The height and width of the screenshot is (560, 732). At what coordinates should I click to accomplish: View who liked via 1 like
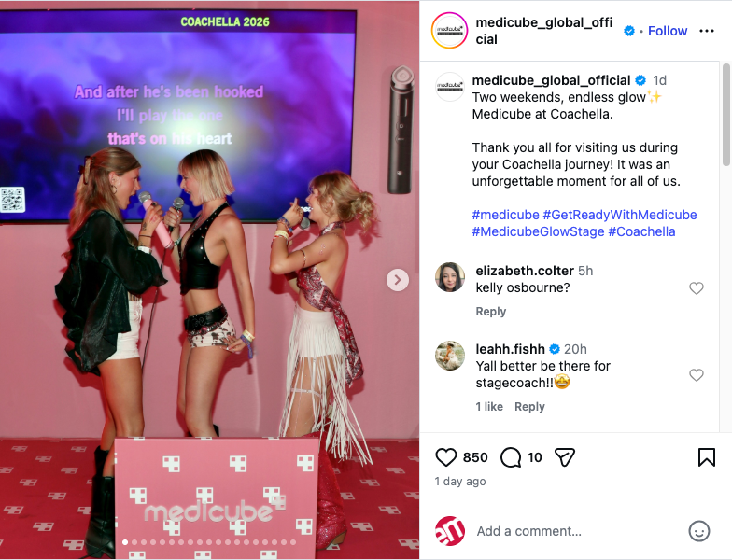pyautogui.click(x=489, y=407)
